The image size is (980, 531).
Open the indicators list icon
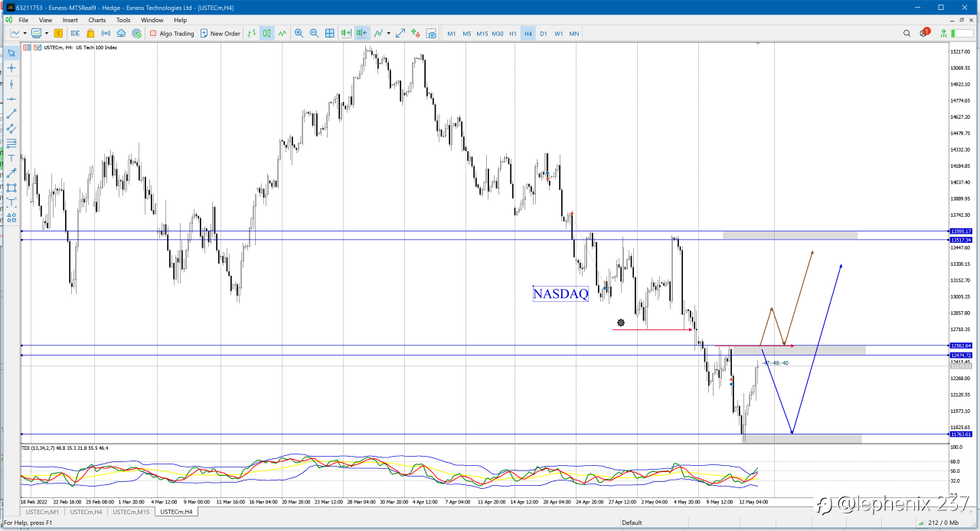[x=378, y=34]
